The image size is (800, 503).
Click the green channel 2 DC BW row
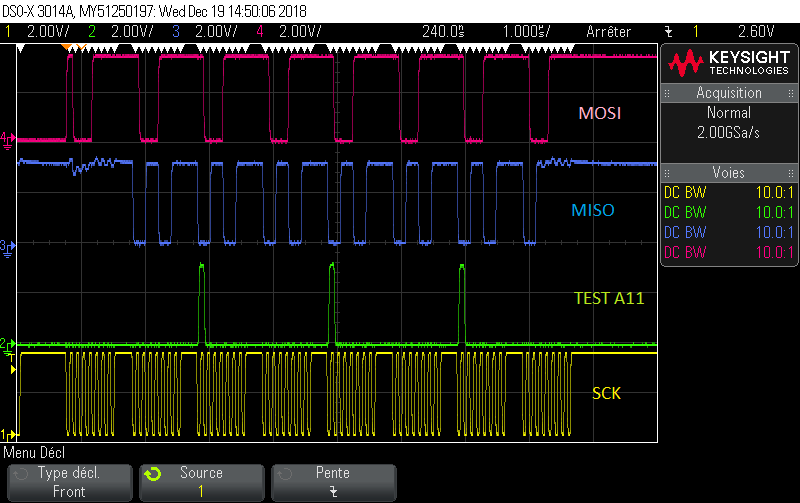point(729,213)
